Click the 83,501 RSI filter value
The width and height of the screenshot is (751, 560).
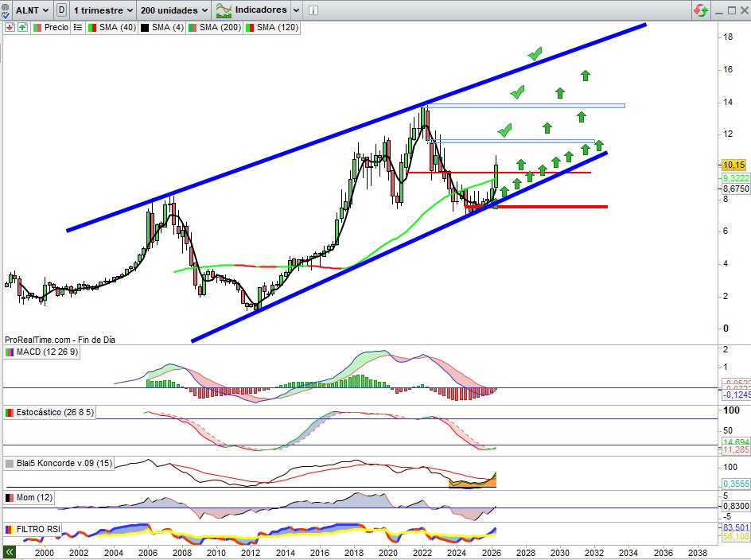coord(736,527)
